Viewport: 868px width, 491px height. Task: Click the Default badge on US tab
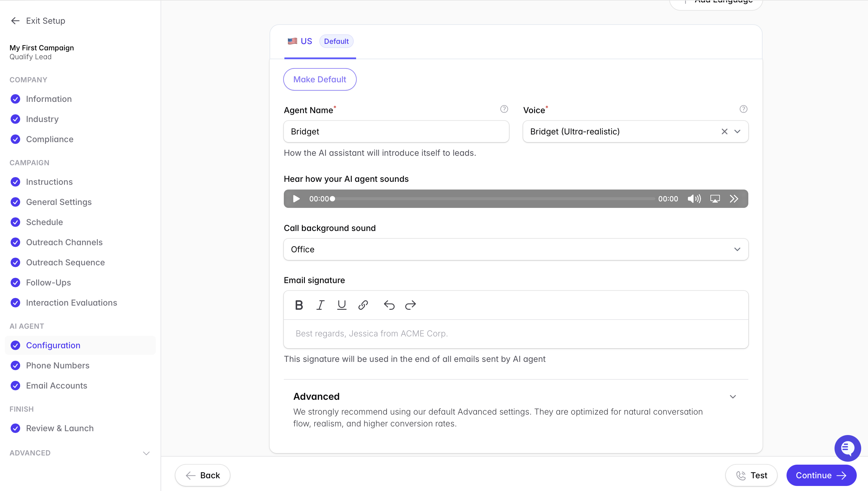[x=336, y=41]
